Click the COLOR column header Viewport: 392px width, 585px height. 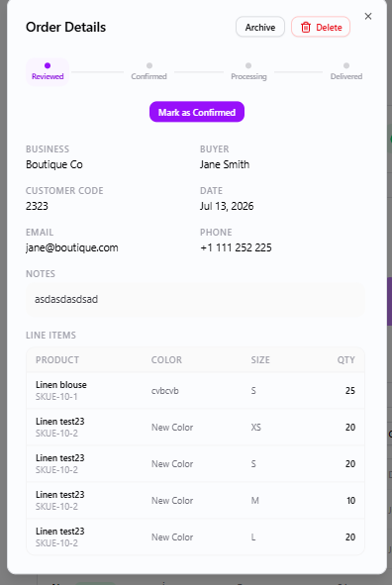click(166, 360)
